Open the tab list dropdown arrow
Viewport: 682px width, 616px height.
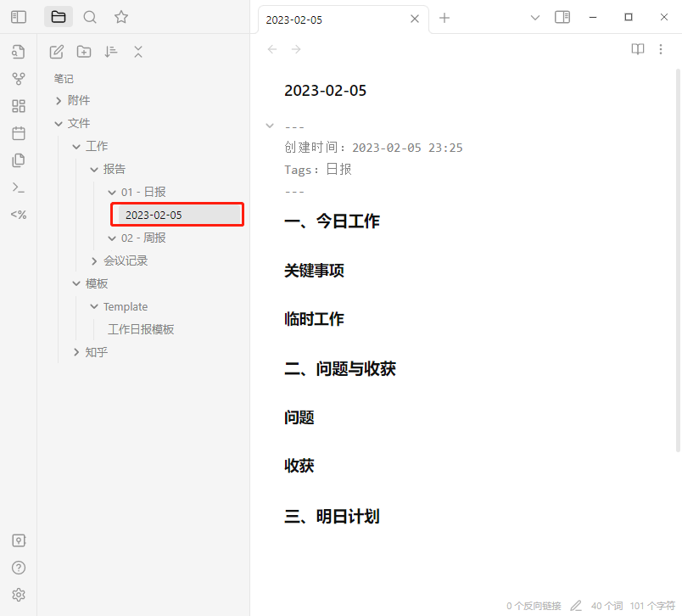coord(534,17)
